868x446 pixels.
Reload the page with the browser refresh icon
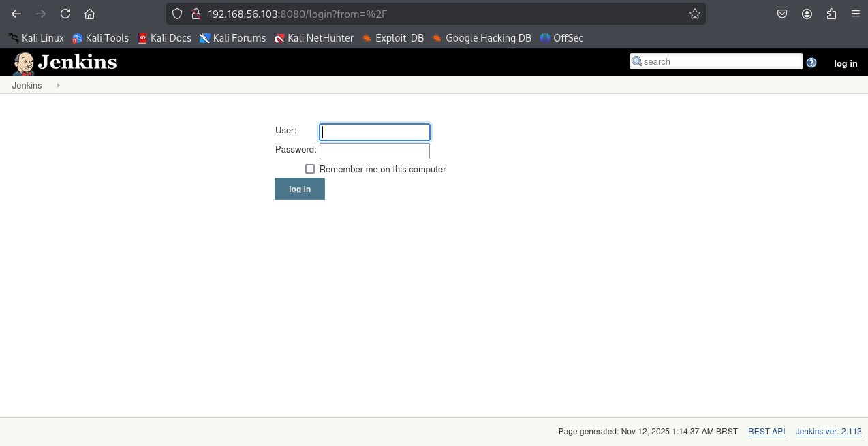click(x=65, y=14)
